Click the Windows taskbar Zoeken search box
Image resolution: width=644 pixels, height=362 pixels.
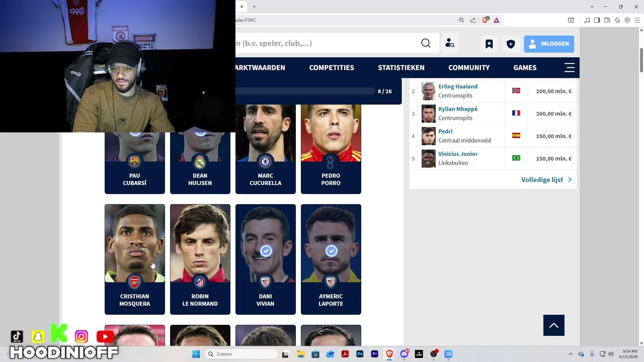pyautogui.click(x=242, y=354)
